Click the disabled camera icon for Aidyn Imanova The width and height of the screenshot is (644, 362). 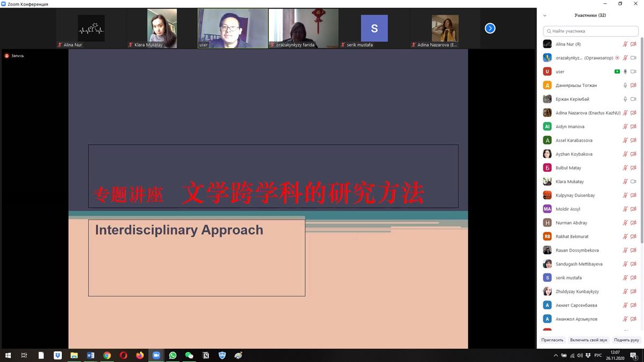[x=633, y=127]
